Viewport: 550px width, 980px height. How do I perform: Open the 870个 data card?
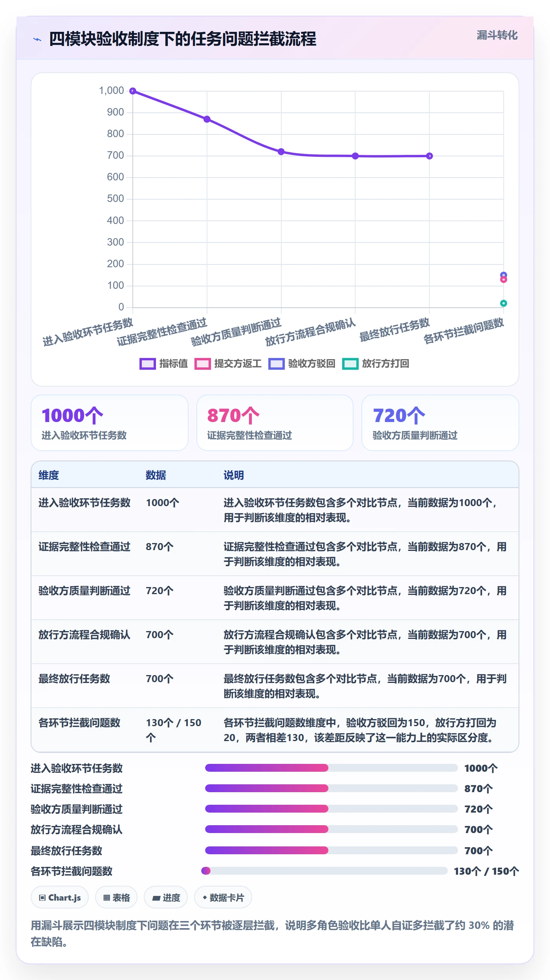(x=275, y=423)
